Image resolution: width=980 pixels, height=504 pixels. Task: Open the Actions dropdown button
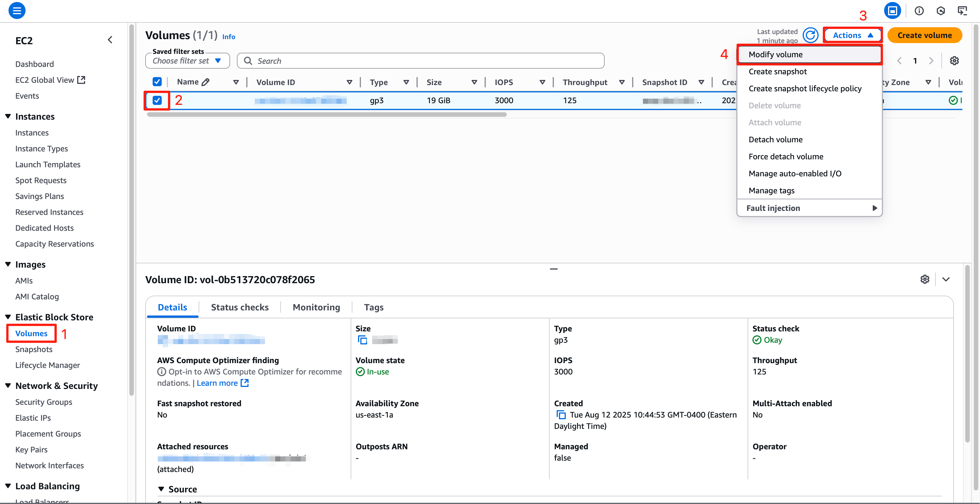tap(853, 35)
